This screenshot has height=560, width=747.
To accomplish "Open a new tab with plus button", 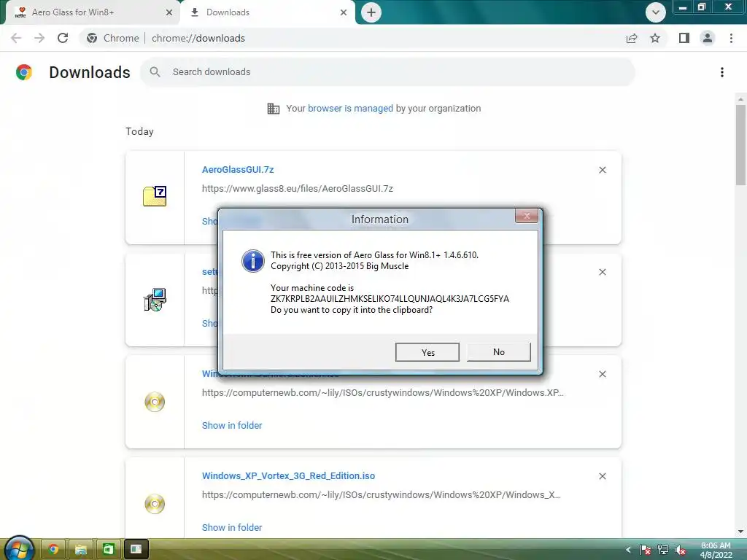I will click(371, 12).
